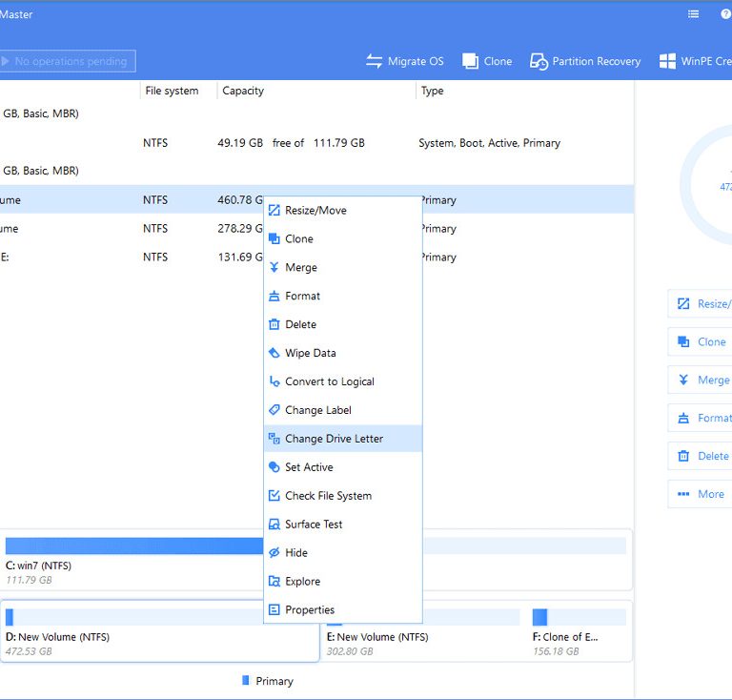The height and width of the screenshot is (700, 732).
Task: Click the Change Label tag icon
Action: point(274,410)
